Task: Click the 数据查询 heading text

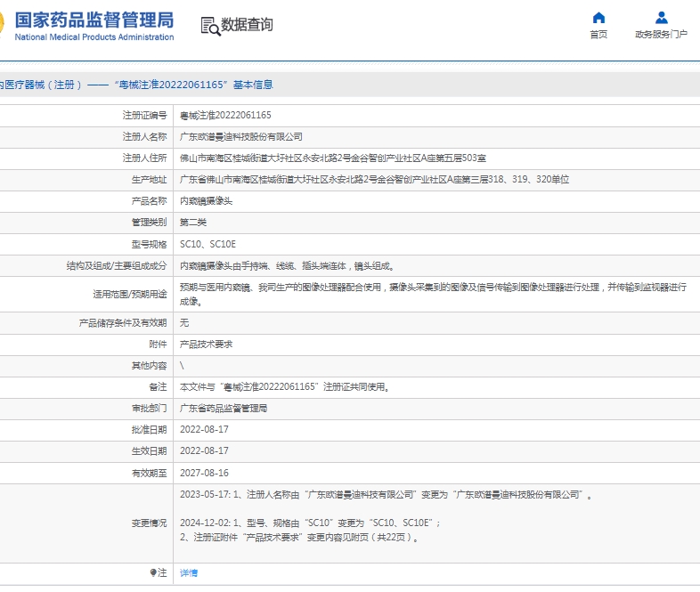Action: pos(247,25)
